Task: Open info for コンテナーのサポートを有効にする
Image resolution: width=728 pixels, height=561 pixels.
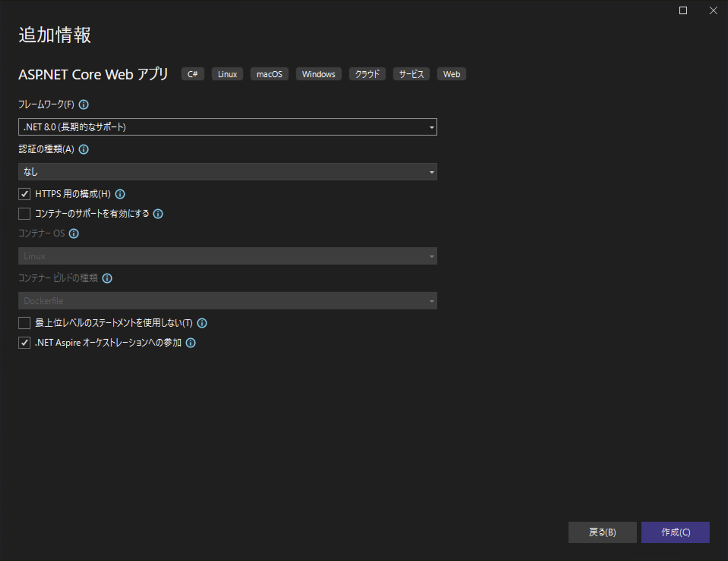Action: click(158, 214)
